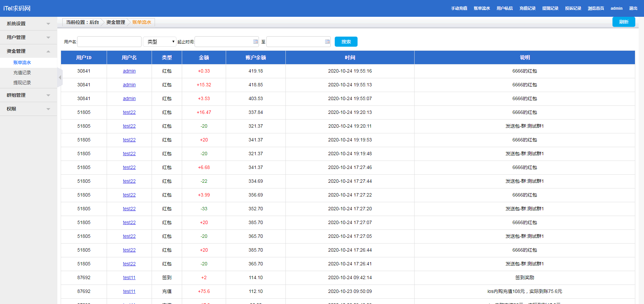
Task: Expand the 系统设置 sidebar section
Action: 28,24
